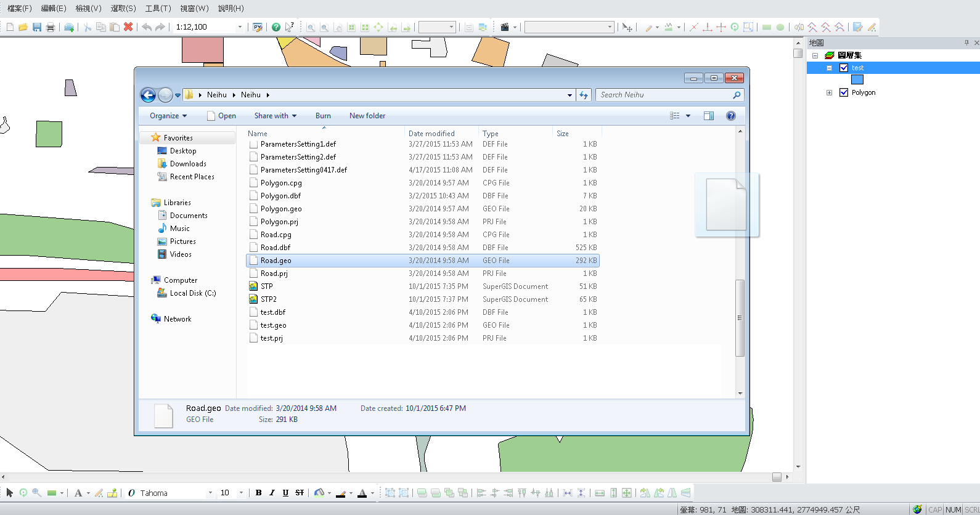Toggle Bold text formatting
Screen dimensions: 980x515
(x=259, y=493)
